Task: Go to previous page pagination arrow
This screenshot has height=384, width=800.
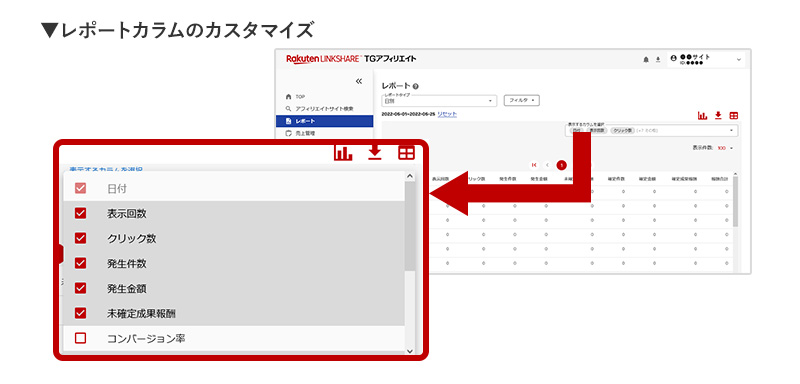Action: 547,165
